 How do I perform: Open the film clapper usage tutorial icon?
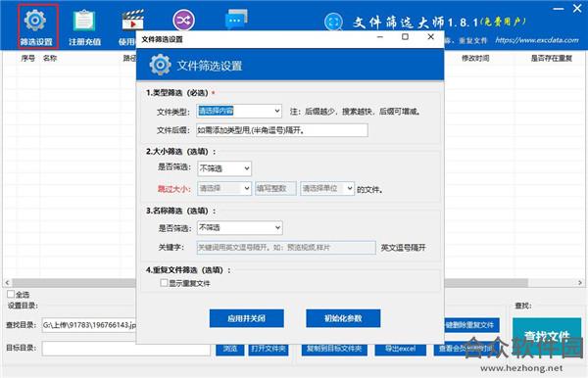click(x=132, y=20)
